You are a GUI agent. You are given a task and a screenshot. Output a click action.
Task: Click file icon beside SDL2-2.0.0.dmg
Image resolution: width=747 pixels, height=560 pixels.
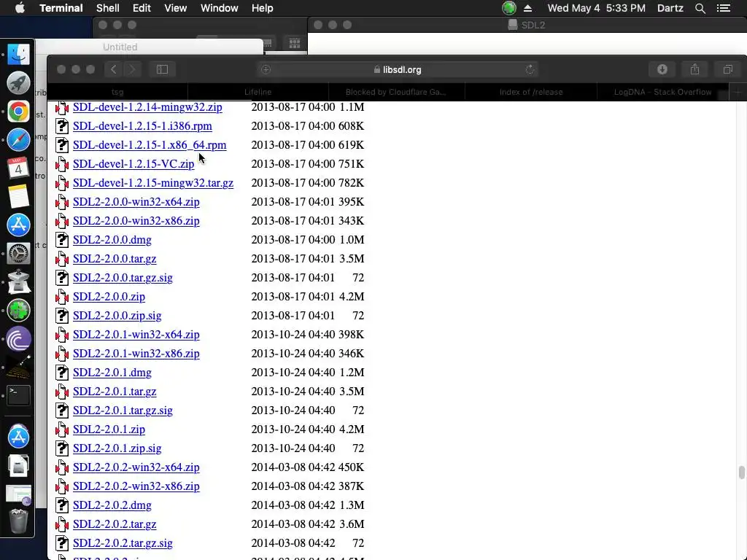tap(62, 239)
